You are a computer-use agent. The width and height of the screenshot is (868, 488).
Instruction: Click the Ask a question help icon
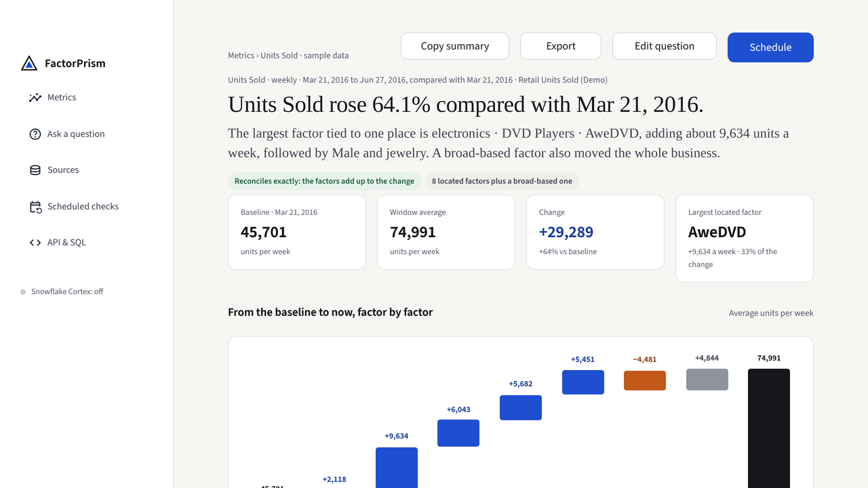click(x=35, y=134)
